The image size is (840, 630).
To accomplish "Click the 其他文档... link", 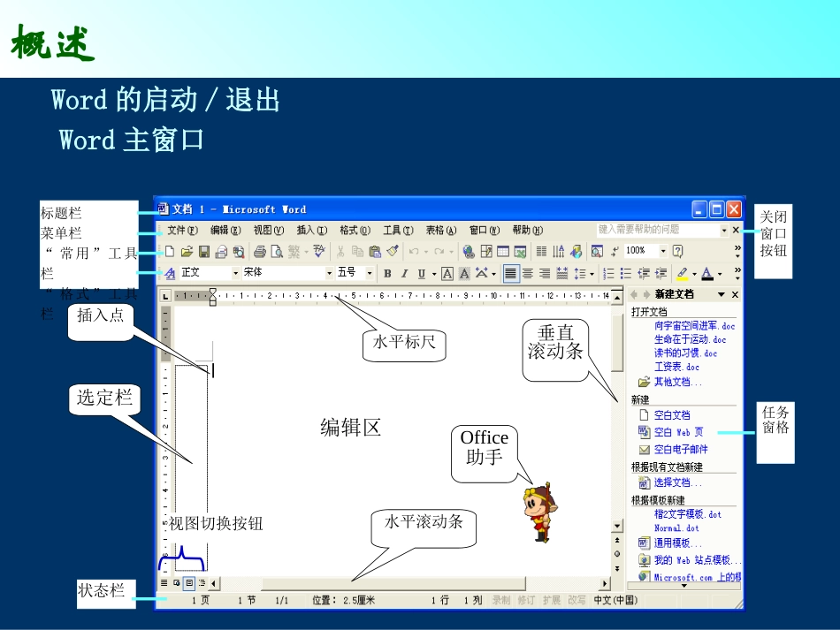I will (677, 382).
